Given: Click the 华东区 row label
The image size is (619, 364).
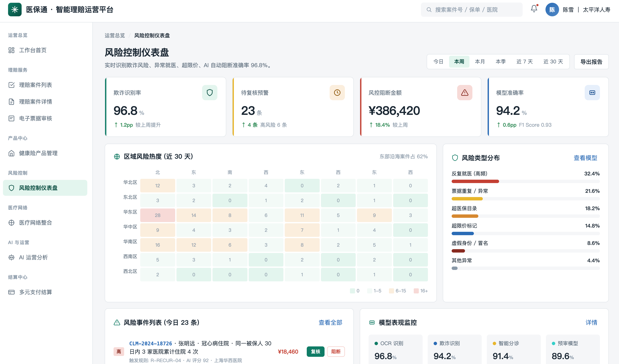Looking at the screenshot, I should 130,212.
